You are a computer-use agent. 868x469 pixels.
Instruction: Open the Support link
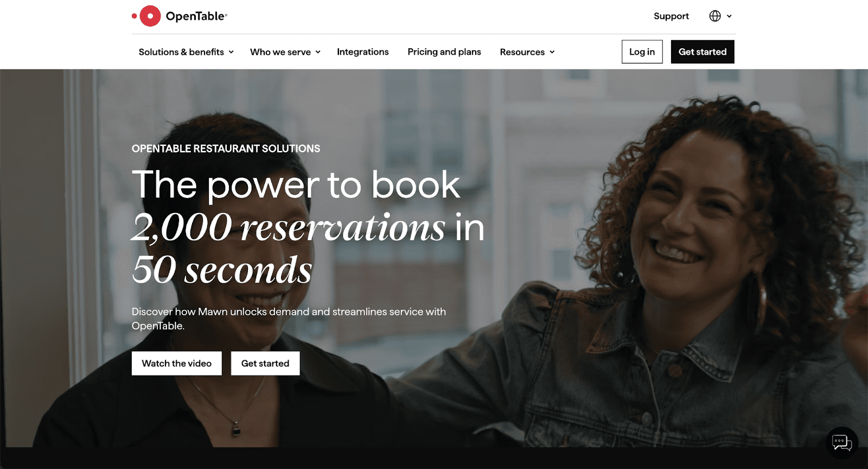[671, 16]
